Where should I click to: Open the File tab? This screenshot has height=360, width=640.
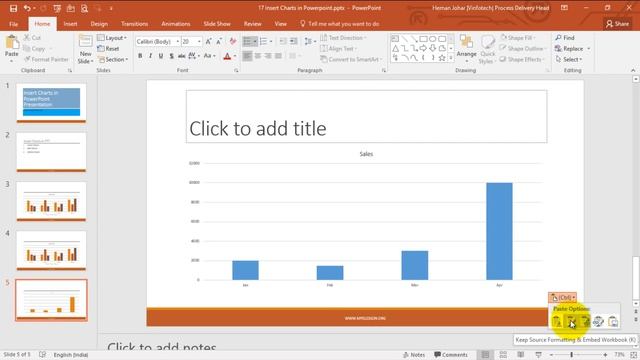point(13,24)
